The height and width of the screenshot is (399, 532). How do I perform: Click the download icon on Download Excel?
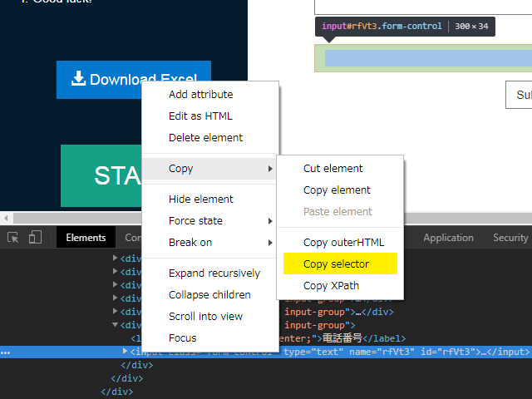78,78
